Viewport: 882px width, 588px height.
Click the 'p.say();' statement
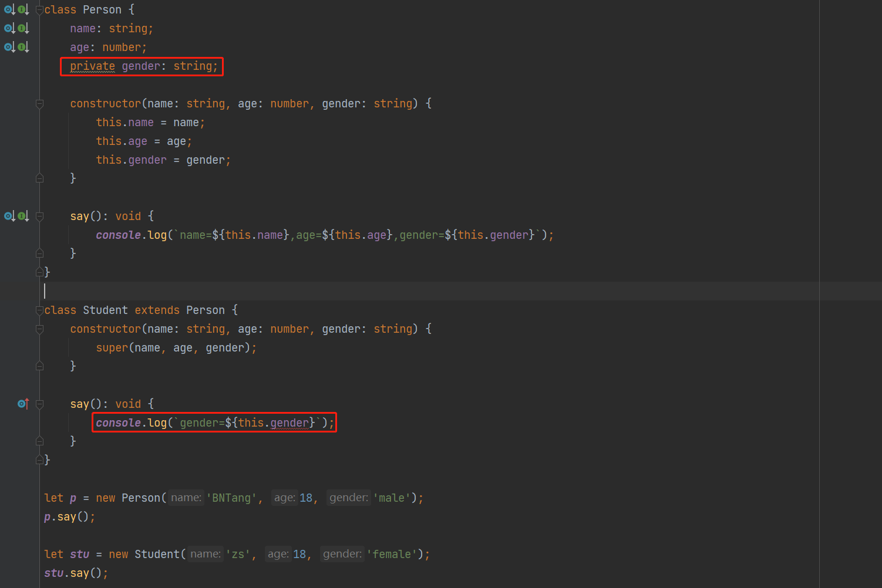coord(69,517)
